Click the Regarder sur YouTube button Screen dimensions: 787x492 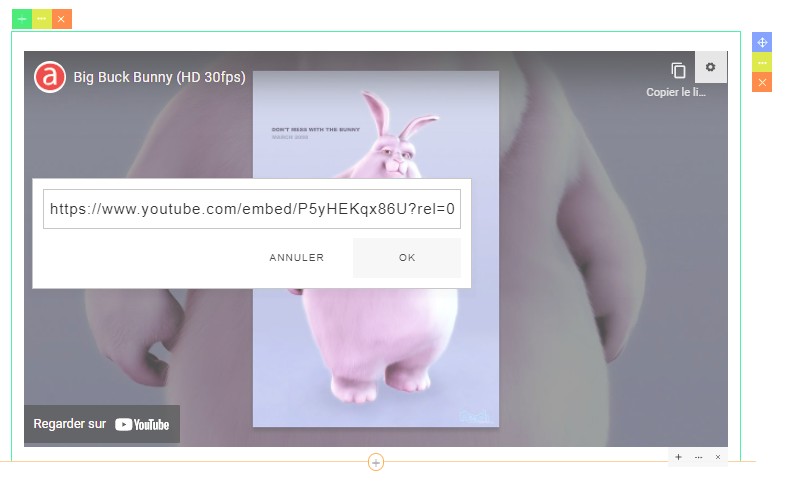(x=102, y=424)
